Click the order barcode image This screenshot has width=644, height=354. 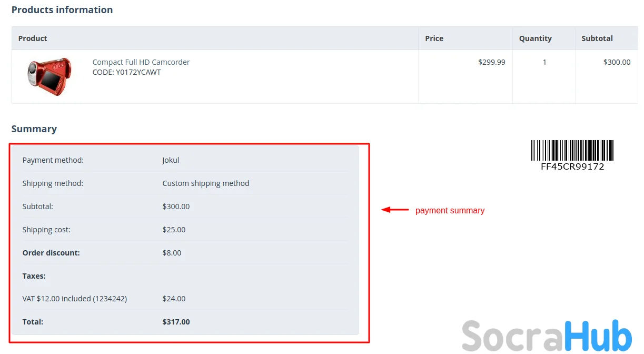[572, 150]
